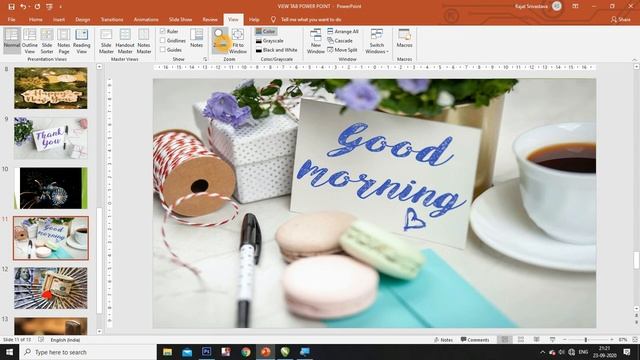The height and width of the screenshot is (360, 640).
Task: Switch to Normal presentation view
Action: 12,41
